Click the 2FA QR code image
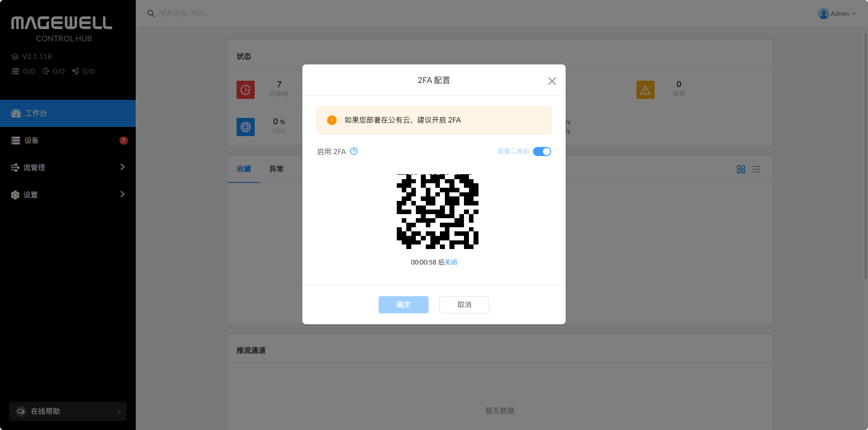Screen dimensions: 868x430 pos(438,212)
